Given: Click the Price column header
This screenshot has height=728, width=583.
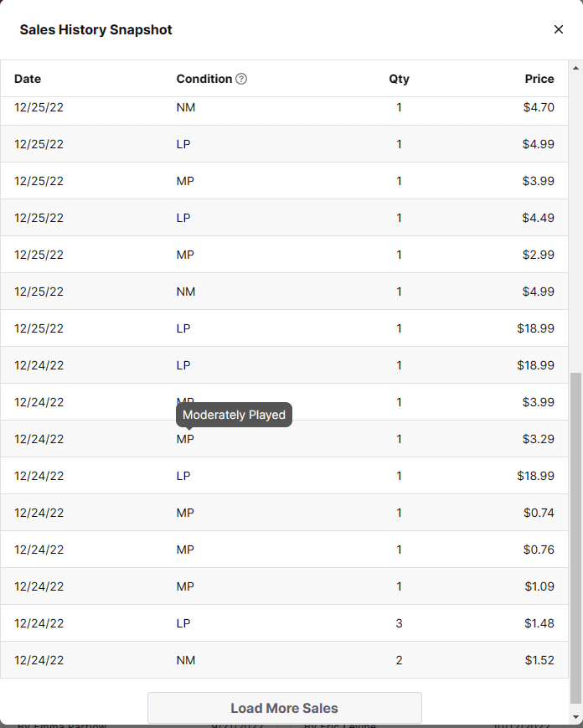Looking at the screenshot, I should [x=539, y=79].
